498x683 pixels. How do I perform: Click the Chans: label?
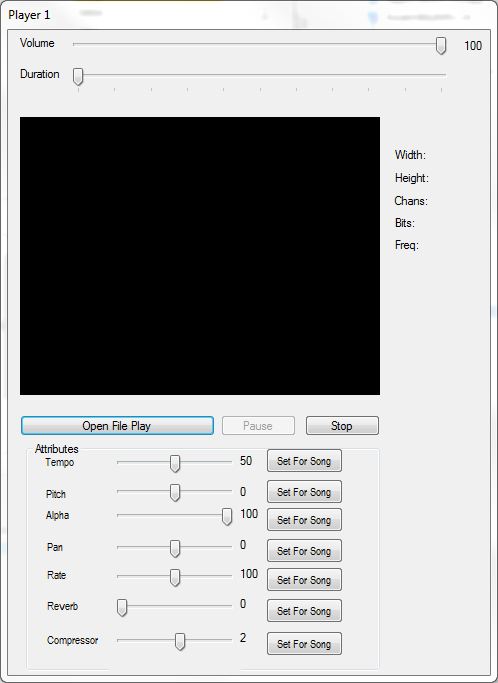pyautogui.click(x=411, y=201)
